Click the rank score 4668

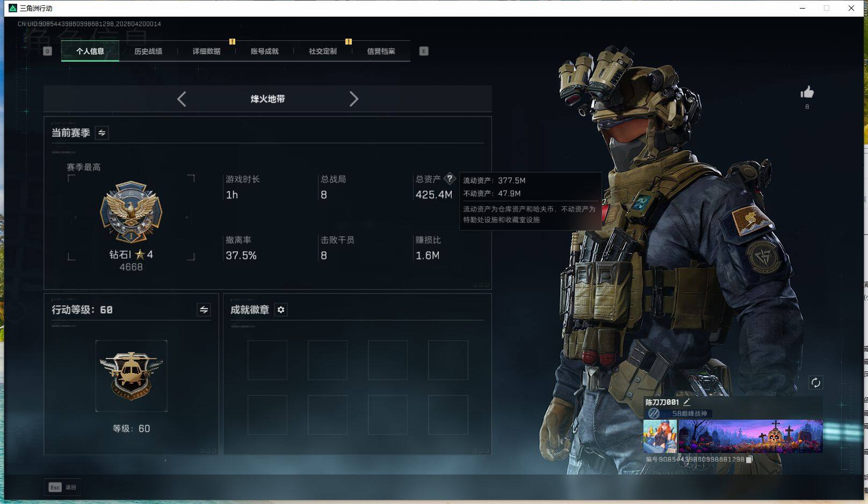(x=131, y=267)
